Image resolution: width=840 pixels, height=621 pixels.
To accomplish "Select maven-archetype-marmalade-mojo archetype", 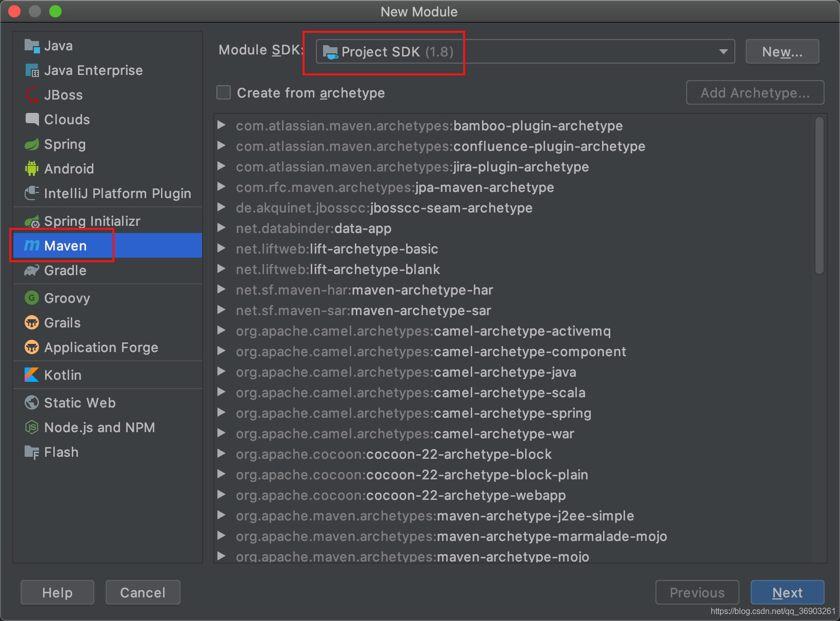I will click(451, 536).
